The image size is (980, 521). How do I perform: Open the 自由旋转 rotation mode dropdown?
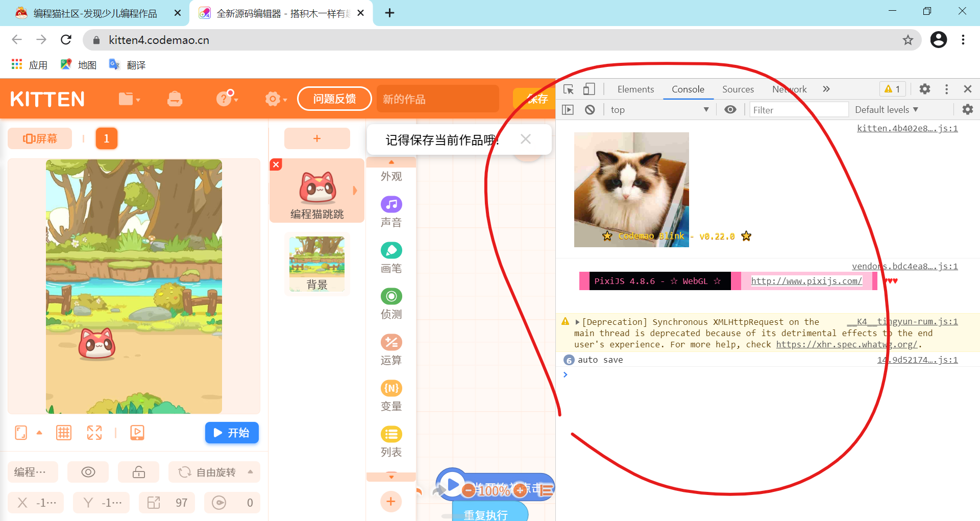(x=214, y=472)
